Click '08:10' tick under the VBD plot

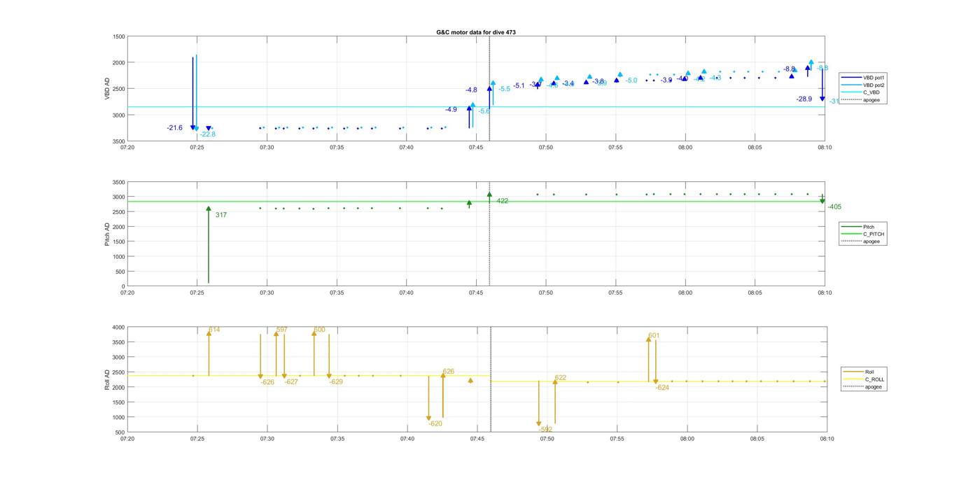tap(825, 148)
